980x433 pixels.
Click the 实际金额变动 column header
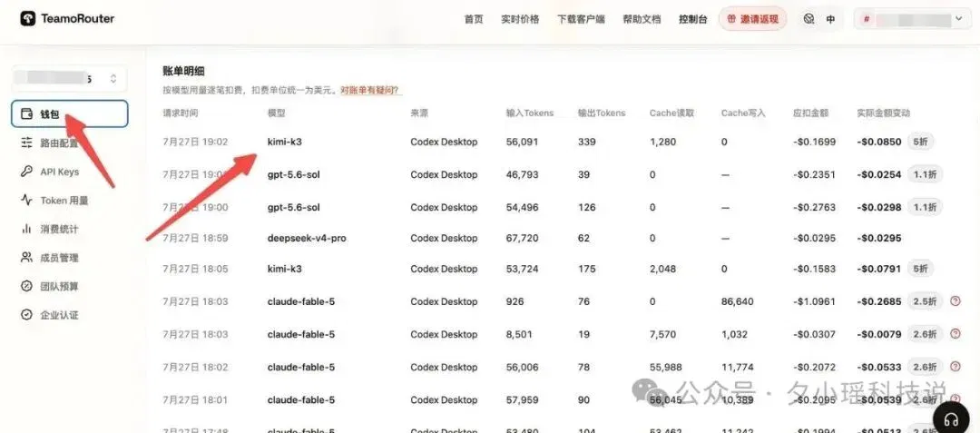coord(883,113)
